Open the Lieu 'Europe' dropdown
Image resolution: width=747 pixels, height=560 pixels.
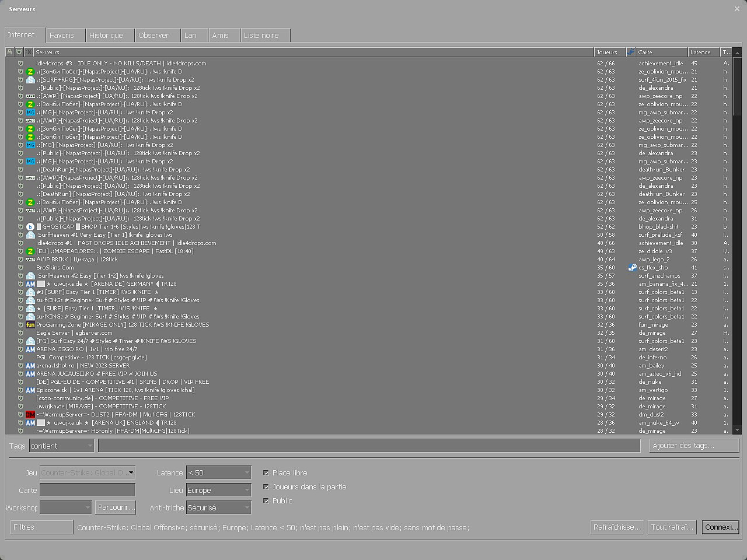pyautogui.click(x=218, y=490)
